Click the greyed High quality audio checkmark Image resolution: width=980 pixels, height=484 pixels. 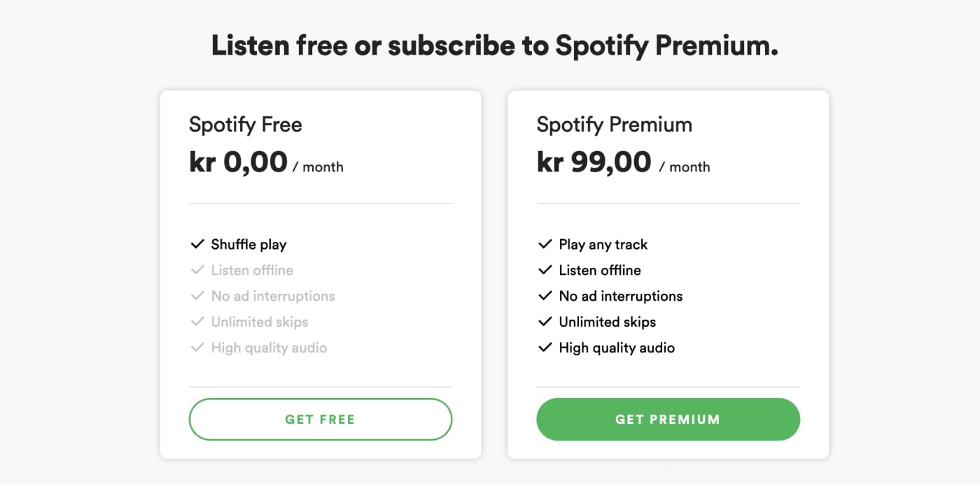click(x=197, y=348)
